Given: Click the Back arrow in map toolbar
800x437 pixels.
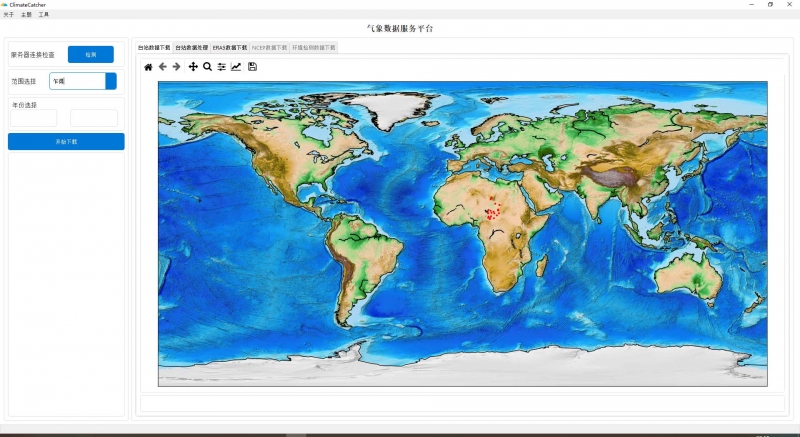Looking at the screenshot, I should pos(163,67).
